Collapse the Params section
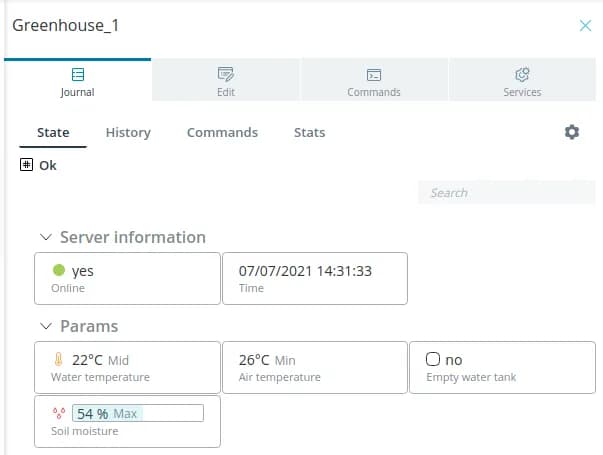Screen dimensions: 603x455 [x=45, y=327]
